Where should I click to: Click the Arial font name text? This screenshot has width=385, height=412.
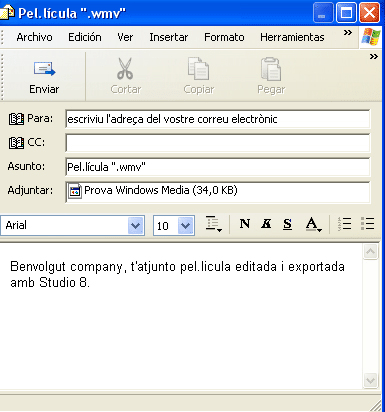pos(16,226)
